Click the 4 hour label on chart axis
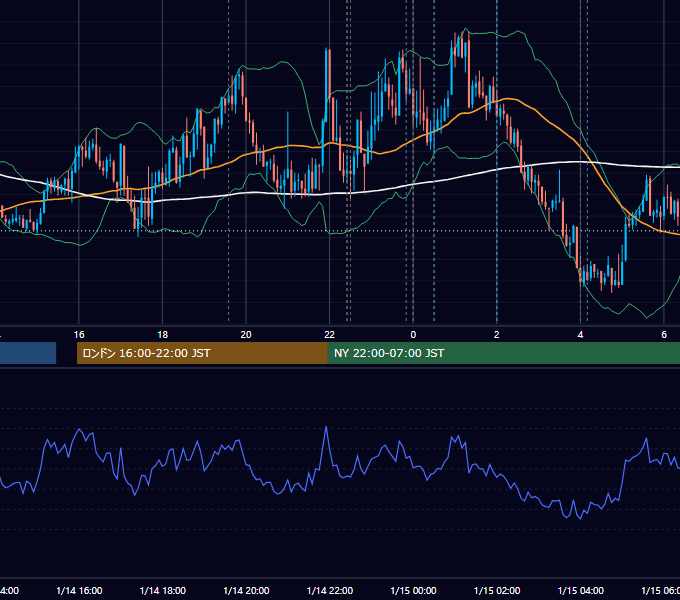Screen dimensions: 680x600 pyautogui.click(x=580, y=335)
